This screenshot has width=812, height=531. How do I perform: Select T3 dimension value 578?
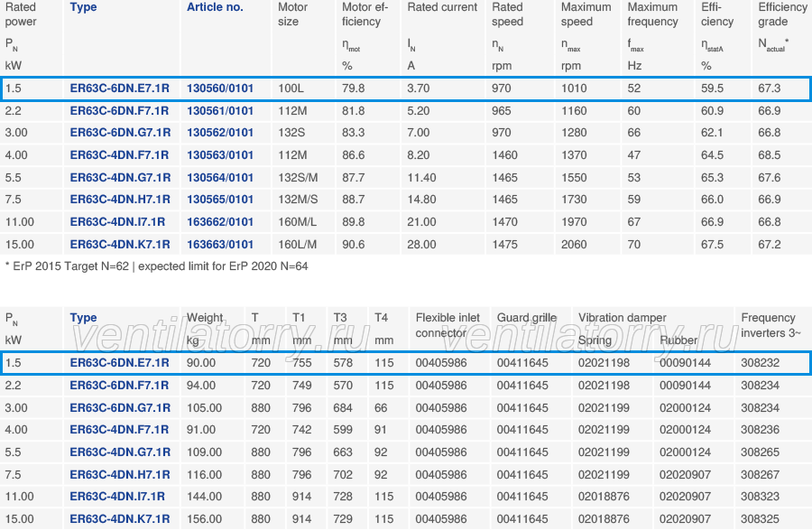pos(343,363)
